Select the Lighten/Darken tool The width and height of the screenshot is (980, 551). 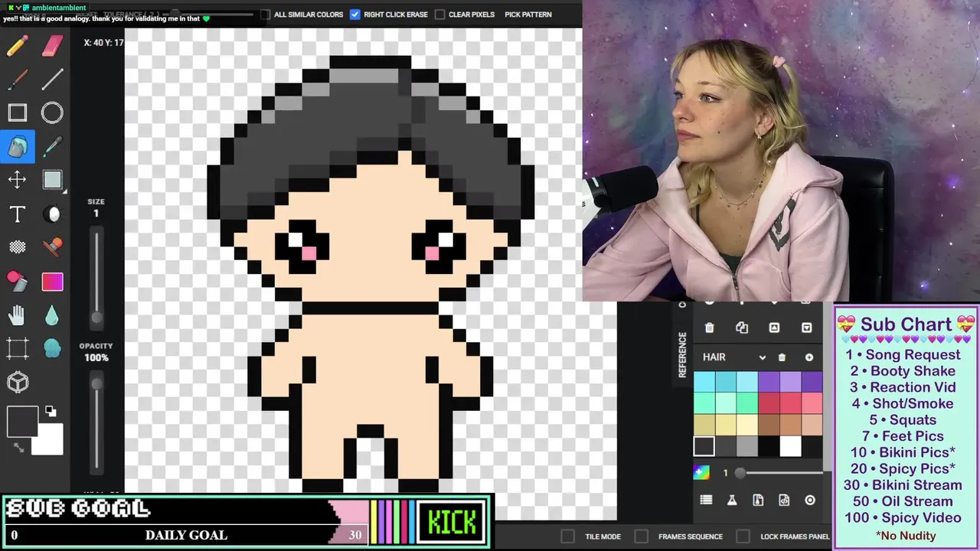click(x=52, y=214)
